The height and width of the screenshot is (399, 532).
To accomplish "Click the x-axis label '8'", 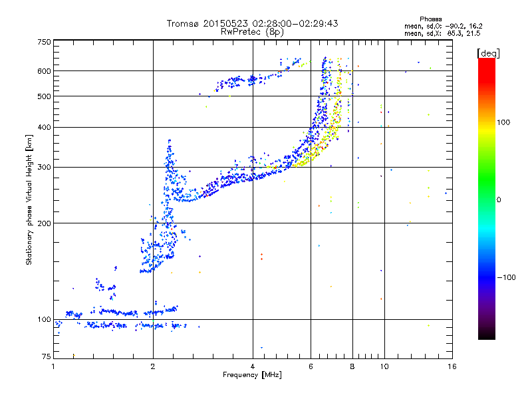I will click(x=352, y=366).
